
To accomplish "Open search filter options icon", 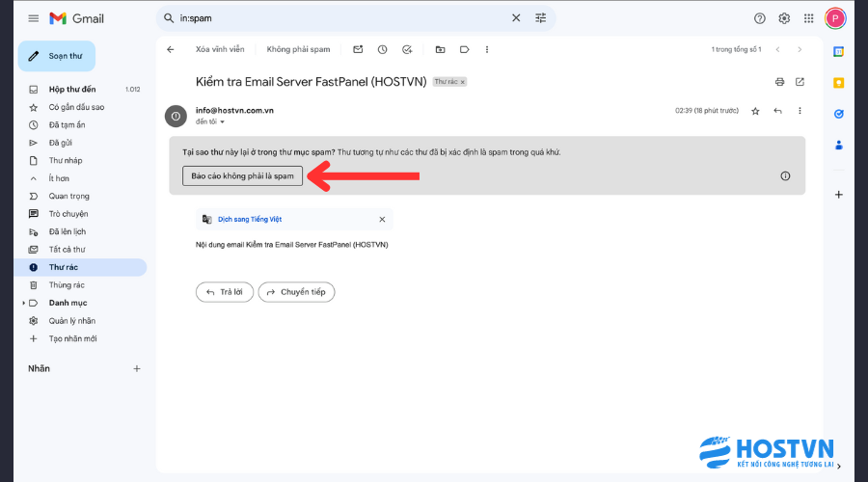I will pyautogui.click(x=541, y=18).
